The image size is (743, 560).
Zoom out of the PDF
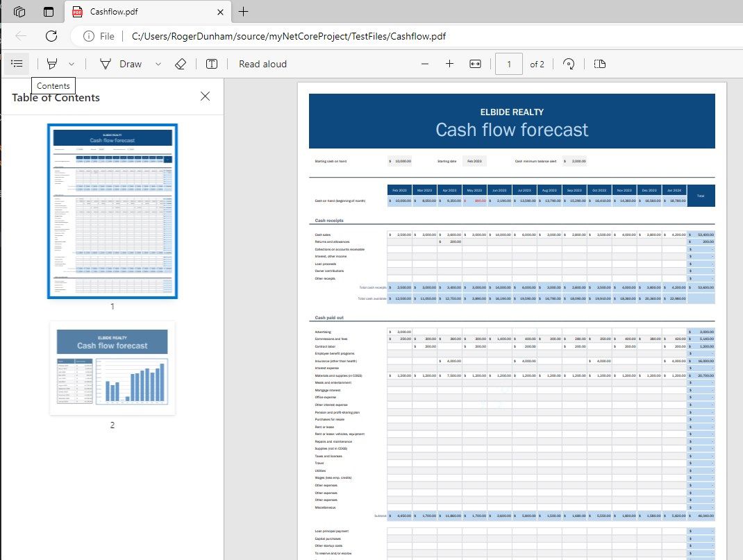coord(425,63)
